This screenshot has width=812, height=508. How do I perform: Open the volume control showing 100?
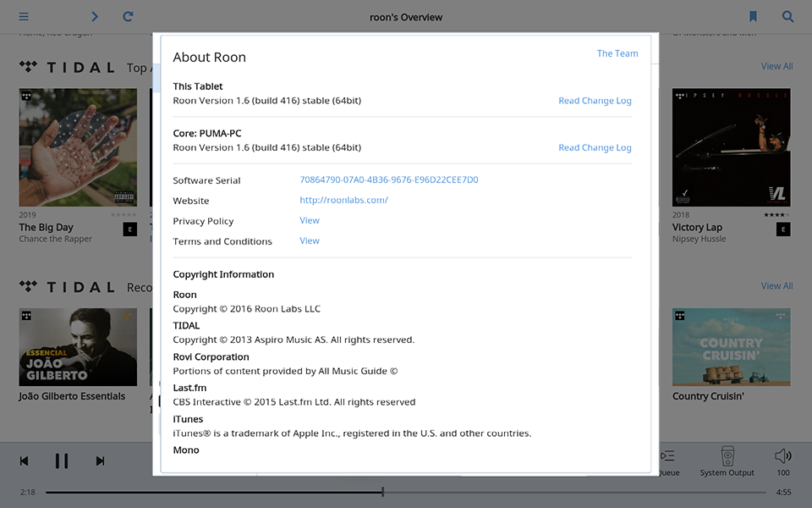point(783,462)
